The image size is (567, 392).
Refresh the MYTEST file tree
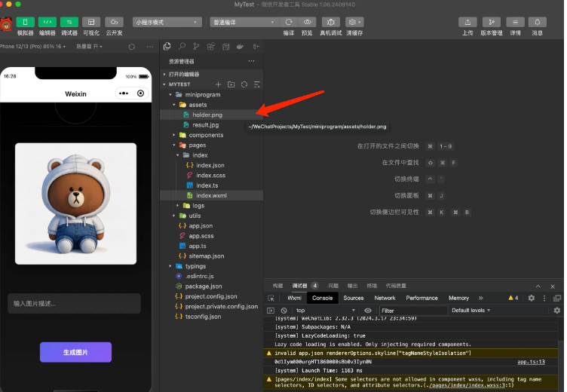244,84
